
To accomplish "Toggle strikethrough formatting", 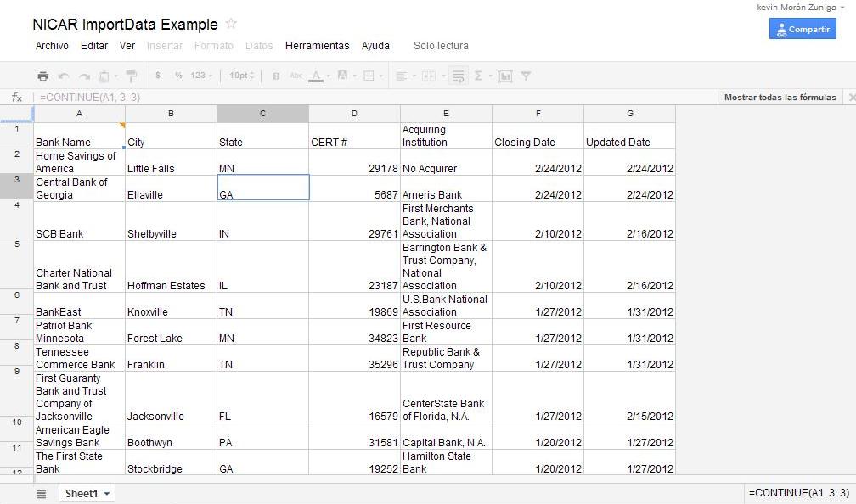I will click(296, 76).
